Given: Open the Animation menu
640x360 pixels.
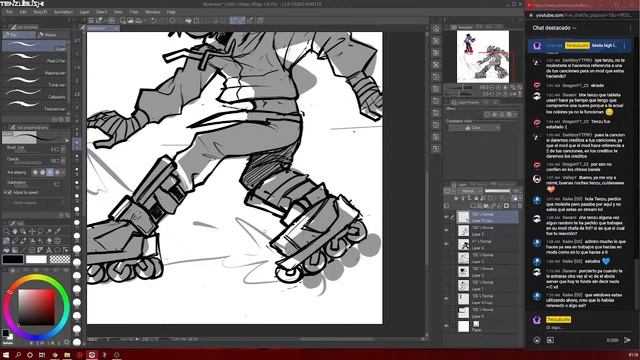Looking at the screenshot, I should click(x=63, y=12).
